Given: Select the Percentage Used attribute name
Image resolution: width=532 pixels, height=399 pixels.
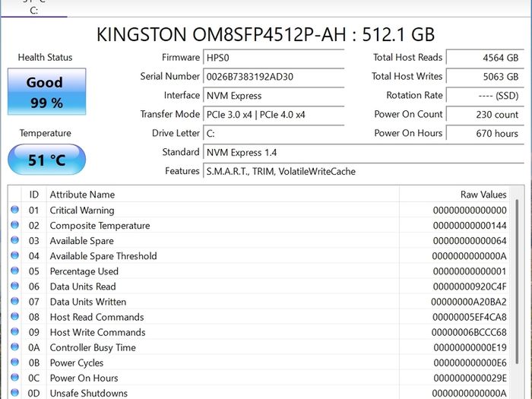Looking at the screenshot, I should pos(84,271).
